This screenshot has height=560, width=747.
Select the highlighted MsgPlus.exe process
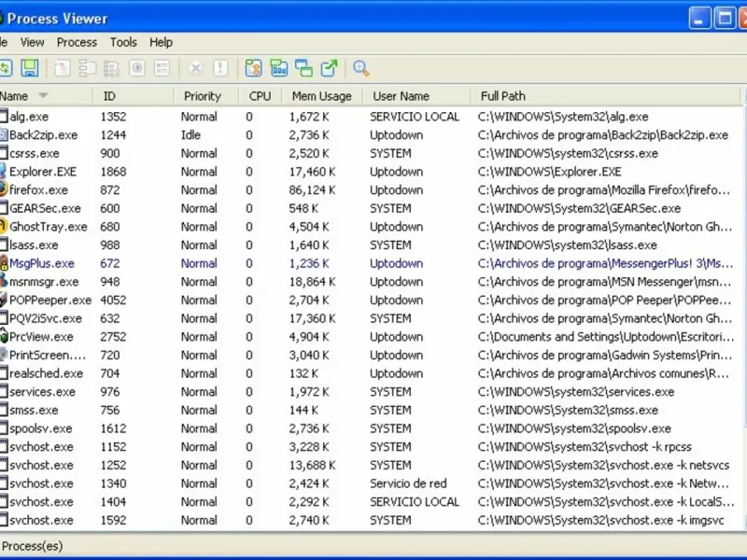point(42,263)
